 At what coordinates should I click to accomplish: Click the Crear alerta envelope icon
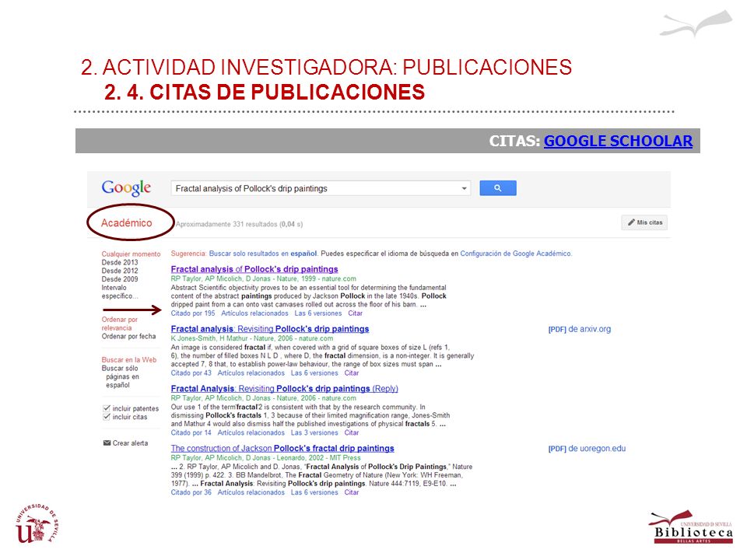107,443
